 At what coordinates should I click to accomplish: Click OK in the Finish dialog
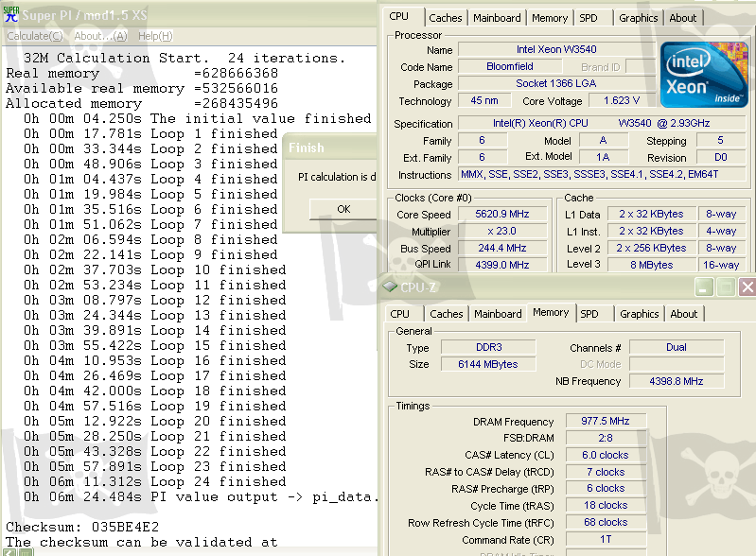[343, 209]
